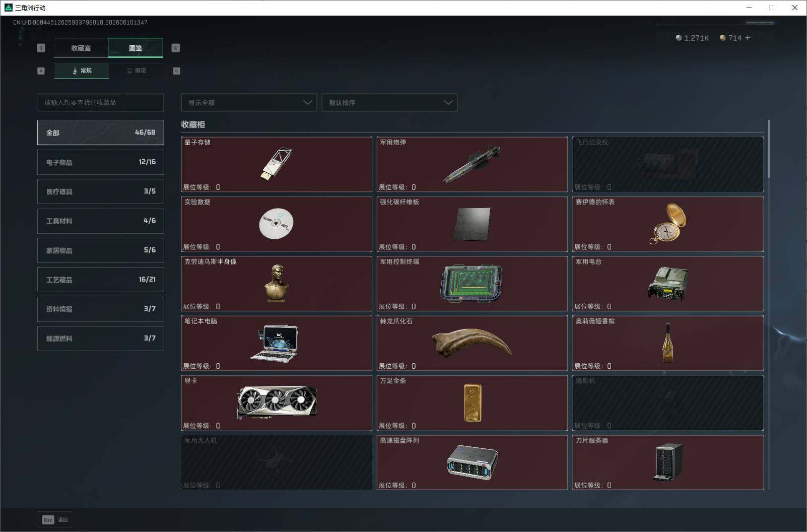The height and width of the screenshot is (532, 807).
Task: Open the 常规 sub-tab
Action: pos(82,71)
